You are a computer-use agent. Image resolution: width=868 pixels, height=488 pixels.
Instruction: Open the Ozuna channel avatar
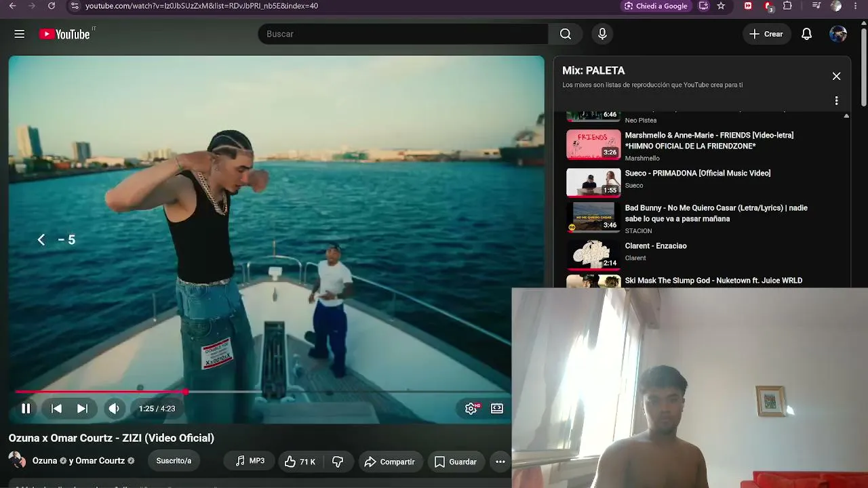pos(17,460)
